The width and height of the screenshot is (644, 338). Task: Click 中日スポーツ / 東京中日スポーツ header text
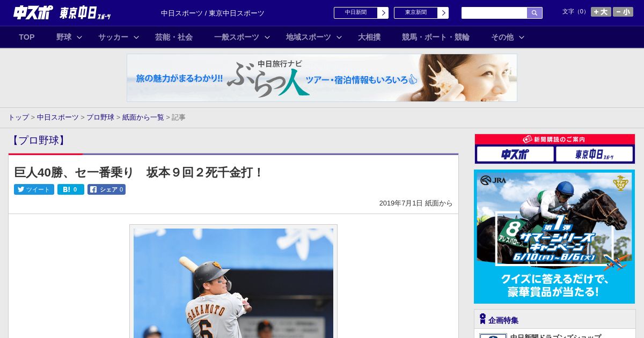coord(213,13)
